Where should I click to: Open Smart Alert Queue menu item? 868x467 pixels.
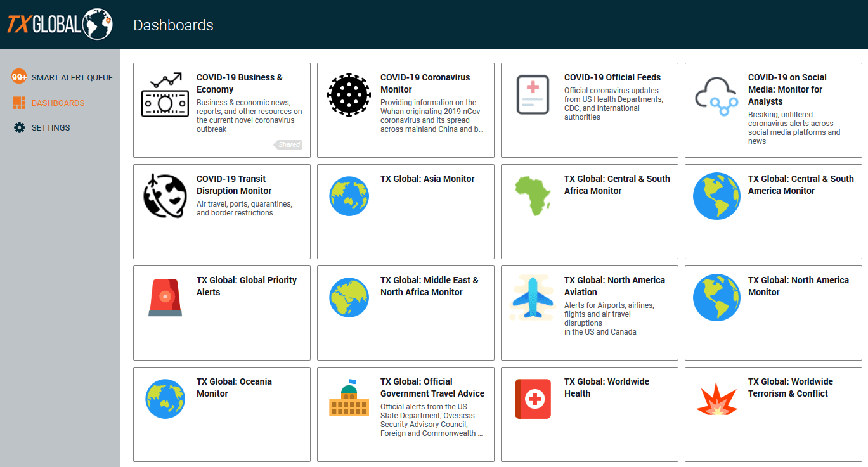[72, 77]
